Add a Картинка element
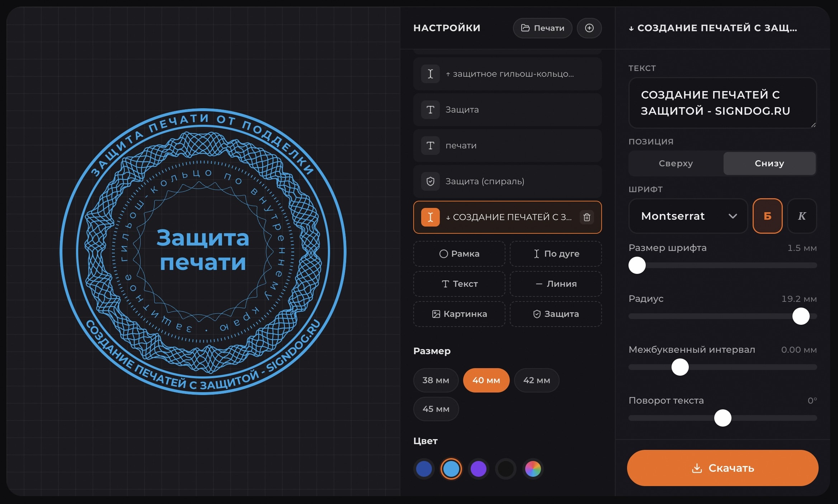Viewport: 838px width, 504px height. pyautogui.click(x=459, y=314)
